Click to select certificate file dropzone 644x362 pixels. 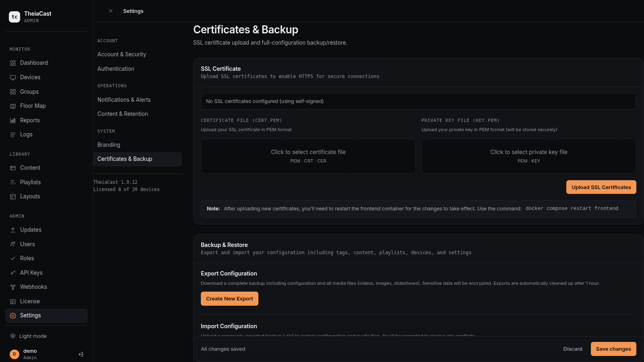308,156
